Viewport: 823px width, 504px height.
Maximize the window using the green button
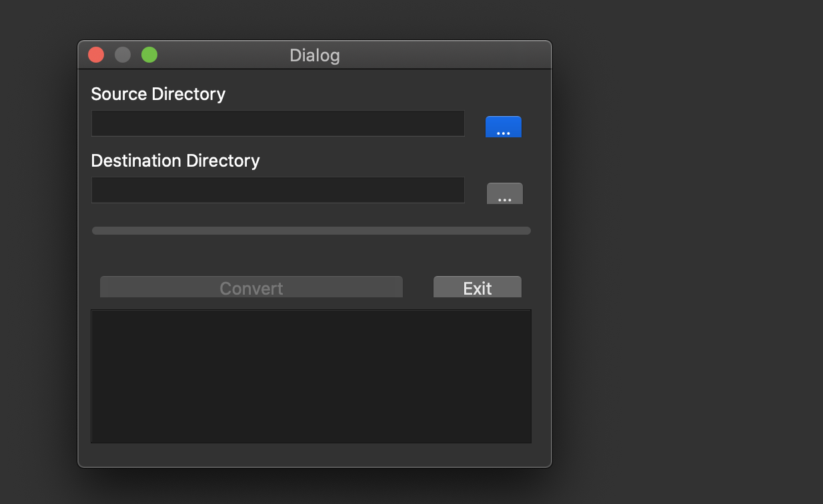149,55
